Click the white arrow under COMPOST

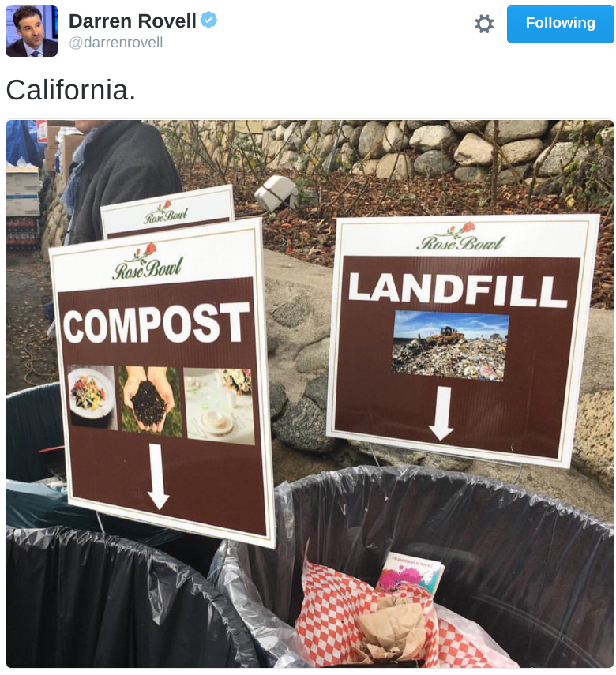[158, 477]
